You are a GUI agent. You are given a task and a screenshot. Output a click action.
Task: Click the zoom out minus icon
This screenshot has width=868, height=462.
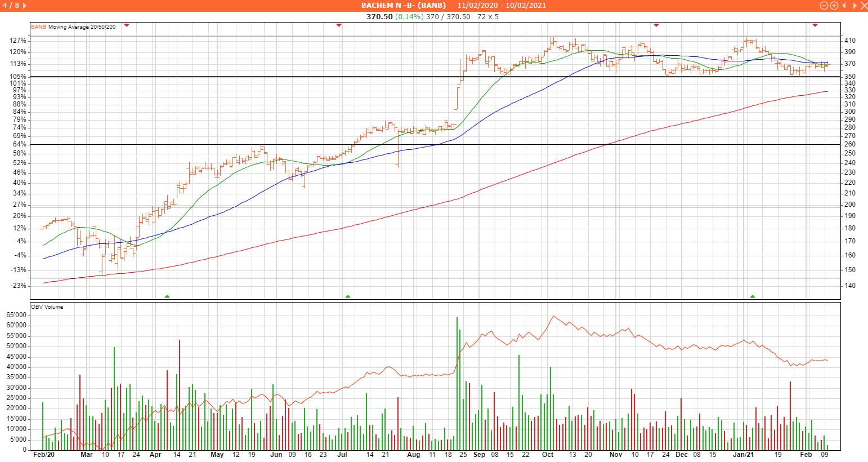point(824,6)
